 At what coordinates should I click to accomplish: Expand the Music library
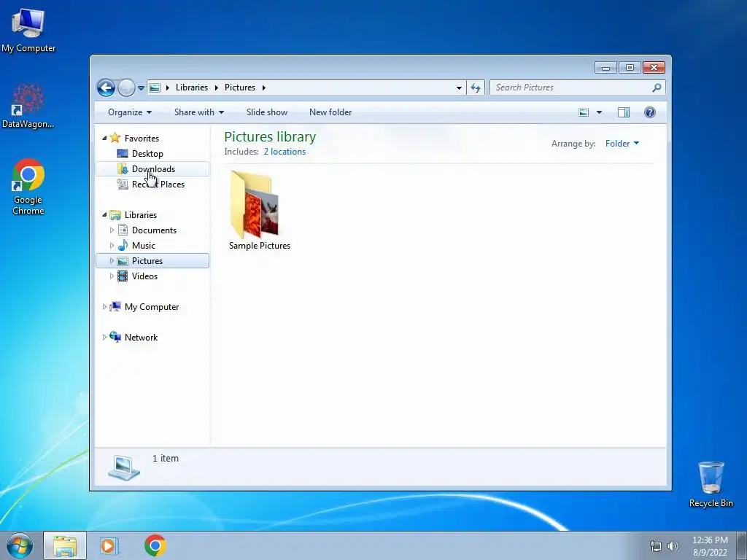point(112,246)
